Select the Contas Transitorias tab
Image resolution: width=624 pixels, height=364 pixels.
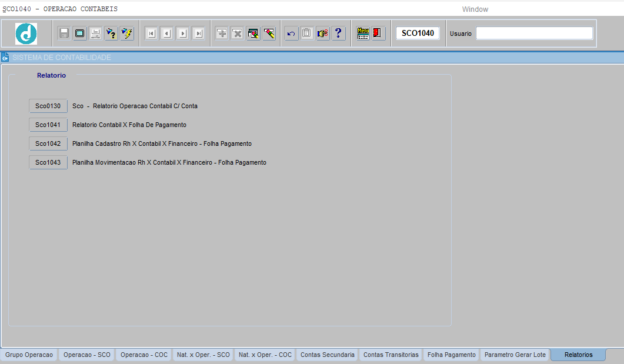pyautogui.click(x=391, y=355)
